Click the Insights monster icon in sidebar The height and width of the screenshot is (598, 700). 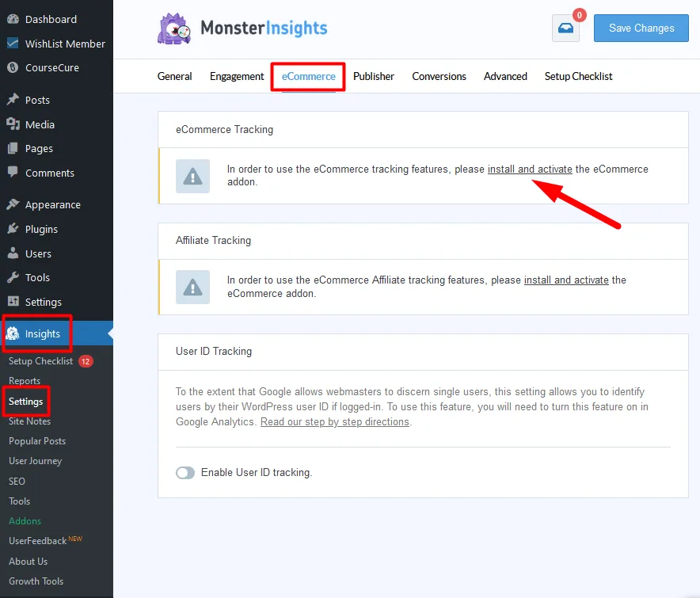point(13,333)
